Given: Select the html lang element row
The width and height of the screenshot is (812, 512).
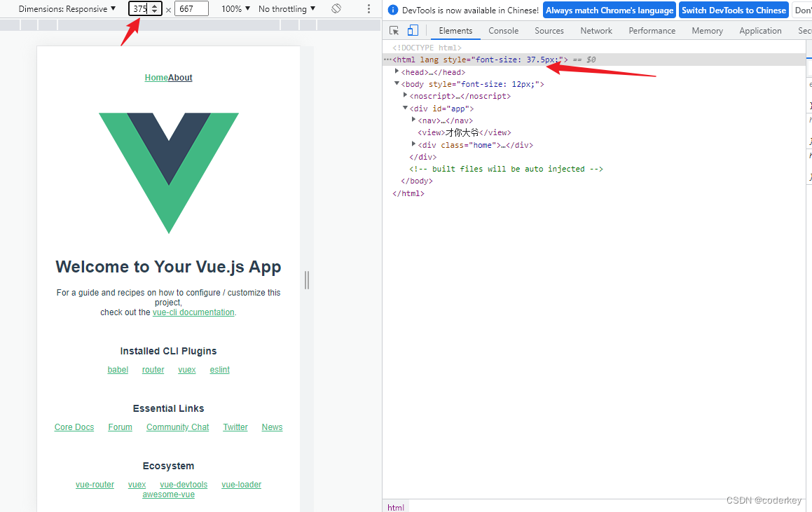Looking at the screenshot, I should [594, 60].
